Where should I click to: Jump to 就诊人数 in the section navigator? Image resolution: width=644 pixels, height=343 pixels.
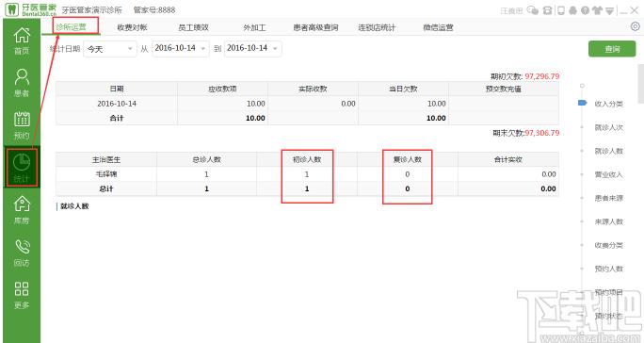(608, 151)
